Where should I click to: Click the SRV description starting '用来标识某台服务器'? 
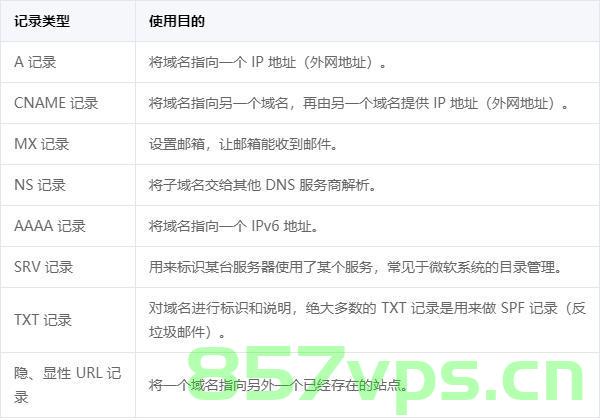tap(355, 267)
